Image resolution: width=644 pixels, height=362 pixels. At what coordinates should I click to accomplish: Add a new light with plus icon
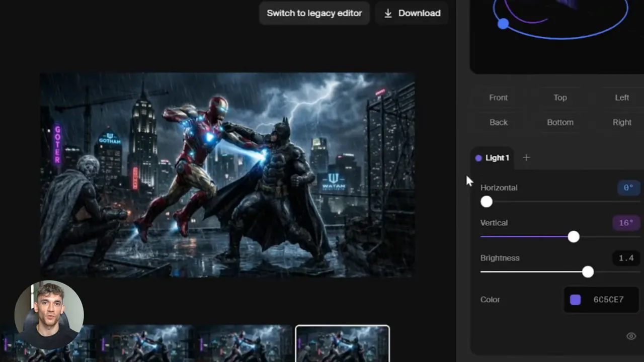tap(526, 158)
